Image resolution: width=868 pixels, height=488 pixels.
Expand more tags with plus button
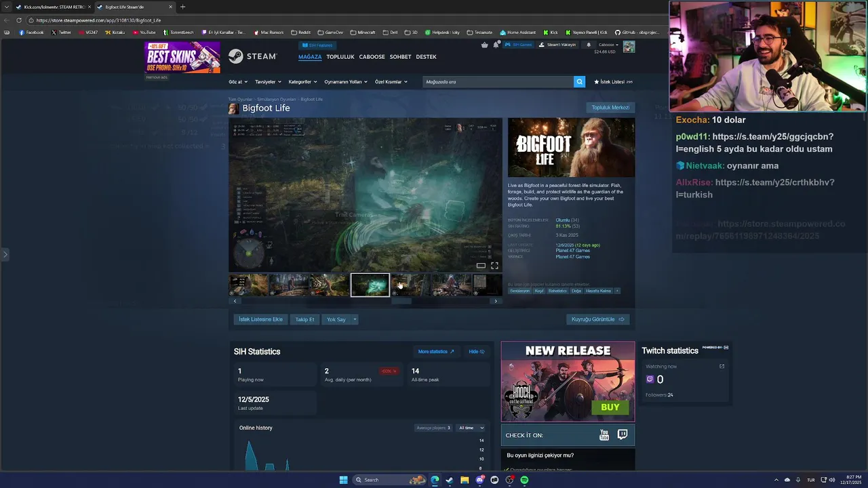click(617, 291)
